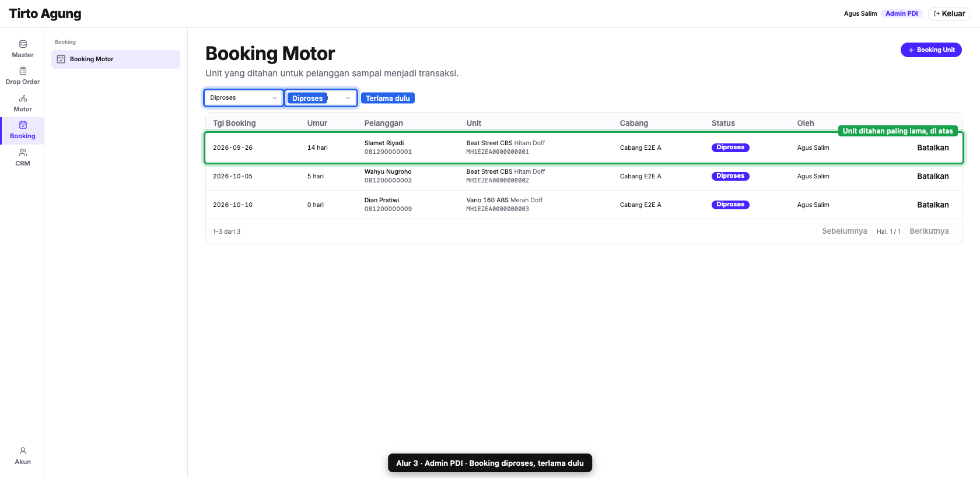Cancel Wahyu Nugroho's booking with Batalkan

pos(933,176)
